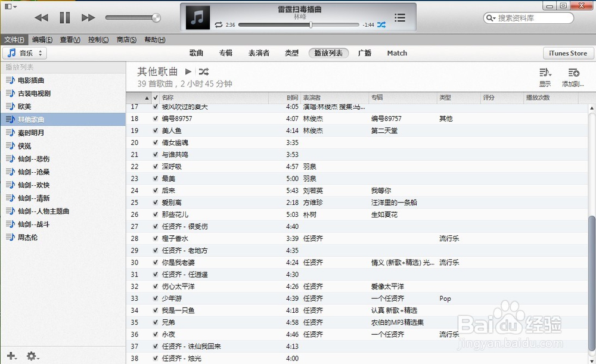Open the playlist gear settings menu

(33, 356)
